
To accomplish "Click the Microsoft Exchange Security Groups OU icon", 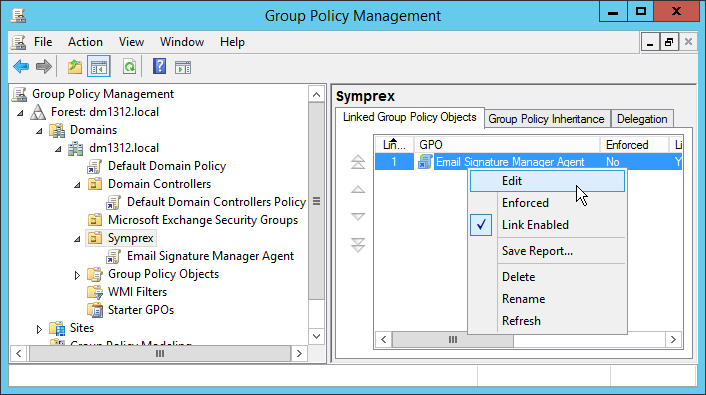I will pos(95,220).
